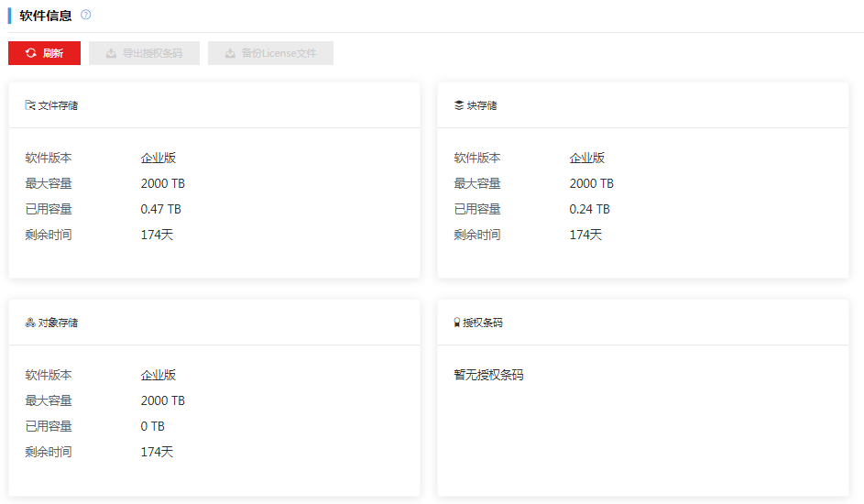The width and height of the screenshot is (864, 504).
Task: Click the backup icon in 备份License文件
Action: (230, 53)
